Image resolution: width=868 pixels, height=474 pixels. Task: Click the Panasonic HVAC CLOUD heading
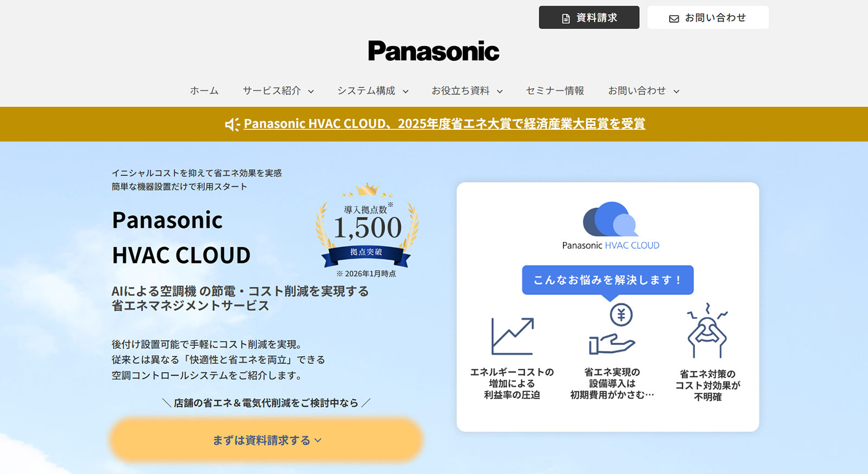tap(181, 238)
